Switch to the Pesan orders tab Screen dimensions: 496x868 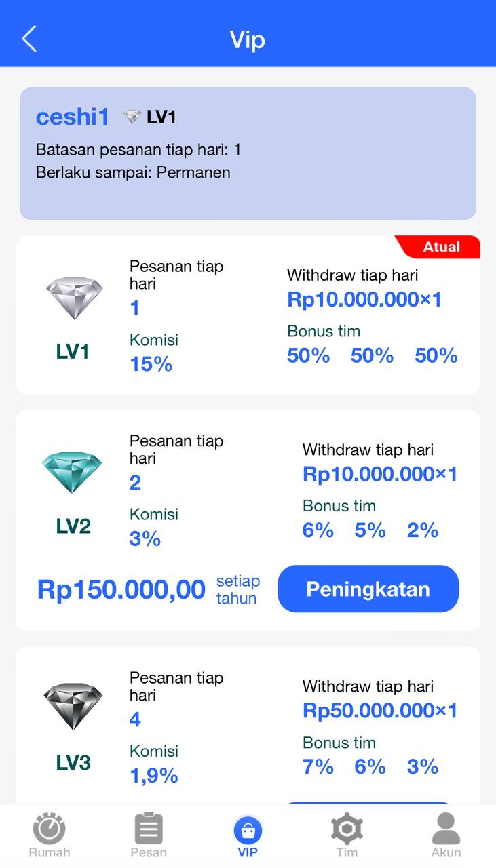coord(149,835)
